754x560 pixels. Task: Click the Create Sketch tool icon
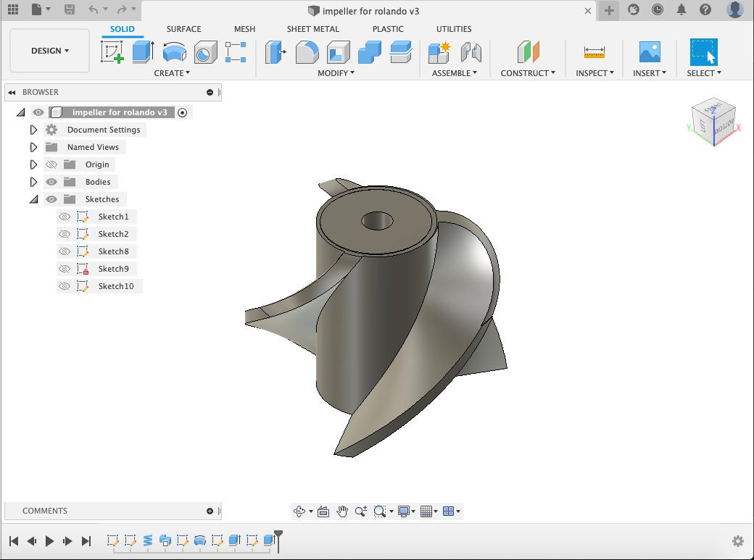112,51
